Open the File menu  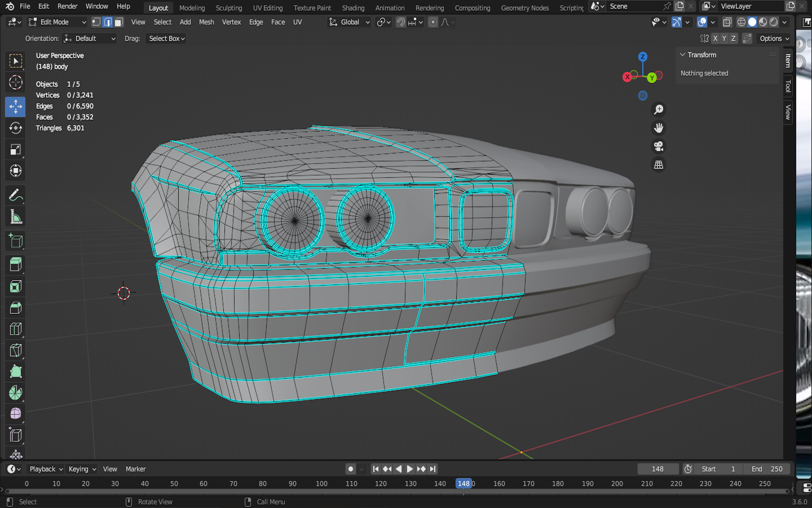coord(25,6)
